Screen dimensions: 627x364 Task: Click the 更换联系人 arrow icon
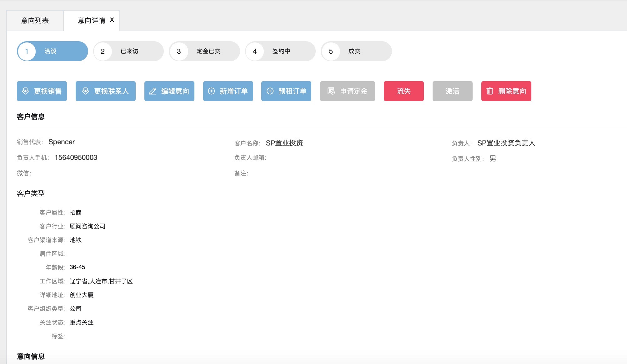[85, 91]
